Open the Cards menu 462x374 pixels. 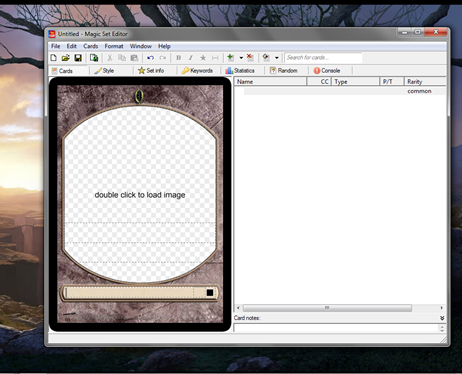click(x=90, y=46)
